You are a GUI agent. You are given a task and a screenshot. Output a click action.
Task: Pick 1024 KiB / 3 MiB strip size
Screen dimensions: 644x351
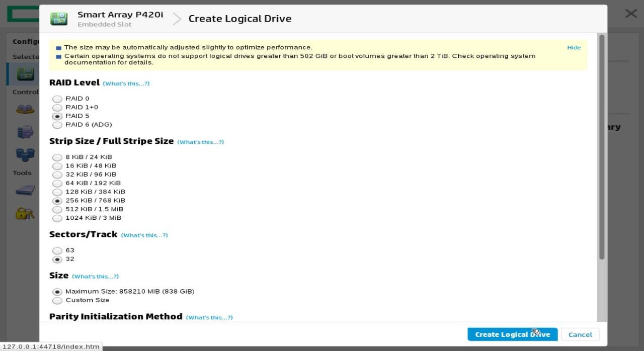(57, 218)
